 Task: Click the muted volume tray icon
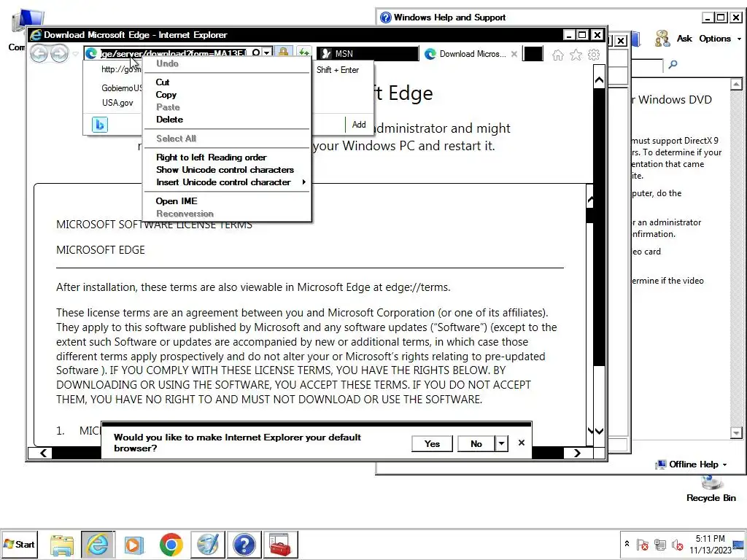pos(677,544)
